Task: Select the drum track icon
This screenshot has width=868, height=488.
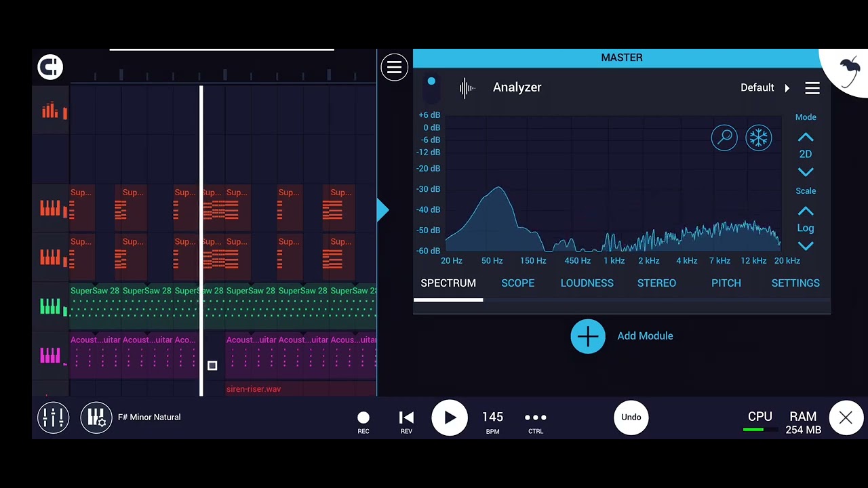Action: pyautogui.click(x=51, y=110)
